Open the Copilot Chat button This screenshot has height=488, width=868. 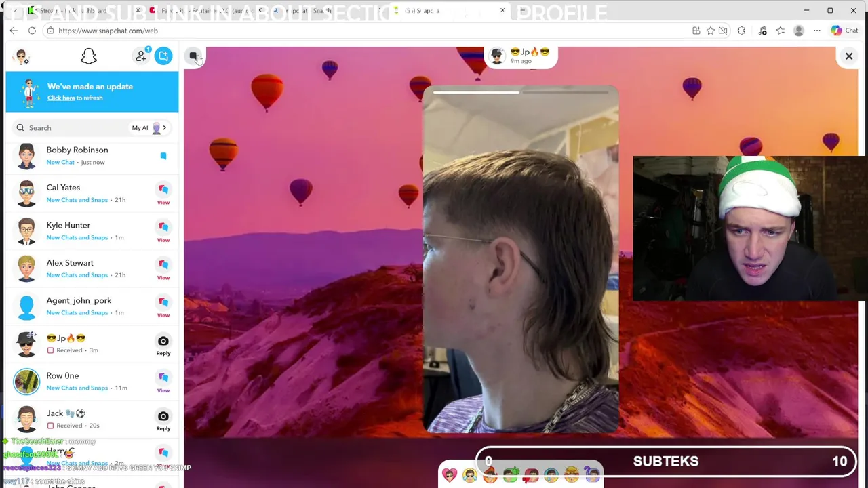pyautogui.click(x=844, y=30)
